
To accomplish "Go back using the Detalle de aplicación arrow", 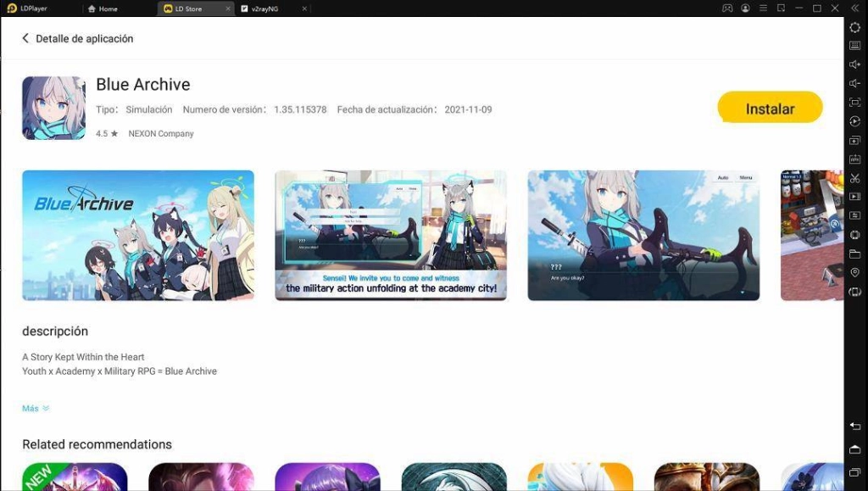I will point(25,38).
